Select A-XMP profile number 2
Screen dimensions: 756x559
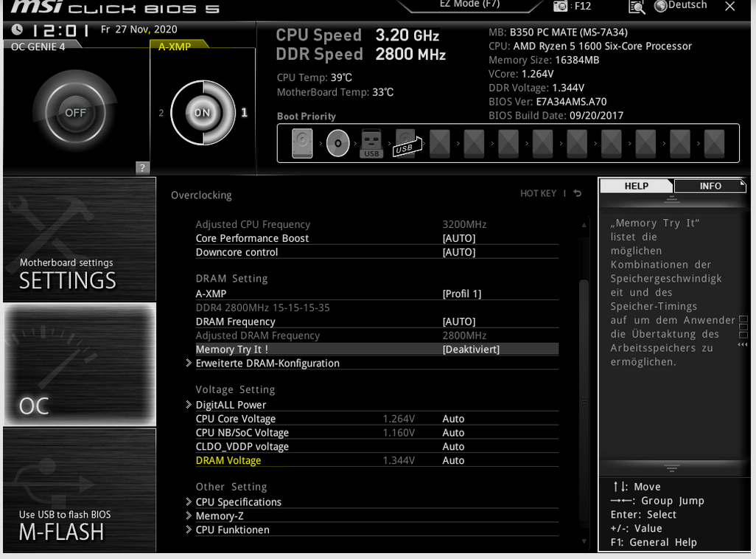[x=161, y=113]
